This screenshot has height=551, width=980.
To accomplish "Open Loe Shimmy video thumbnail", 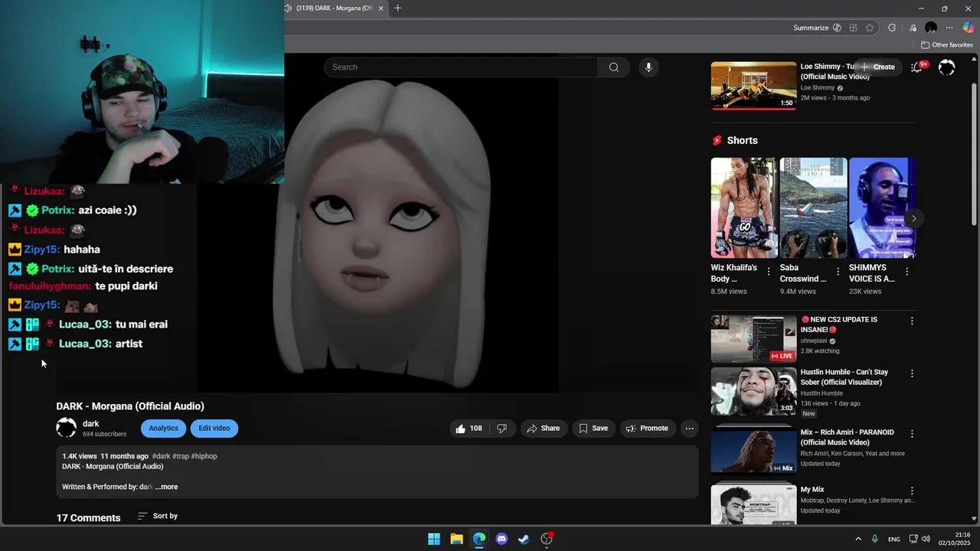I will click(753, 86).
